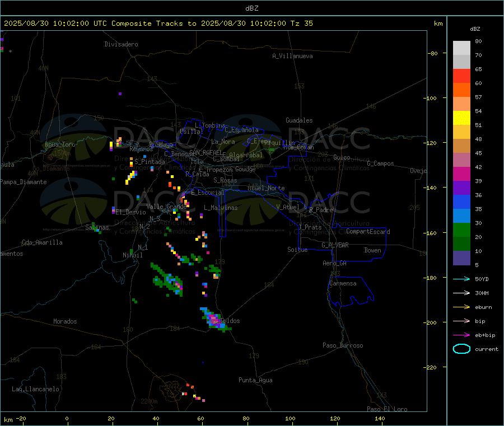Pick the bright green swatch on scale

(461, 230)
